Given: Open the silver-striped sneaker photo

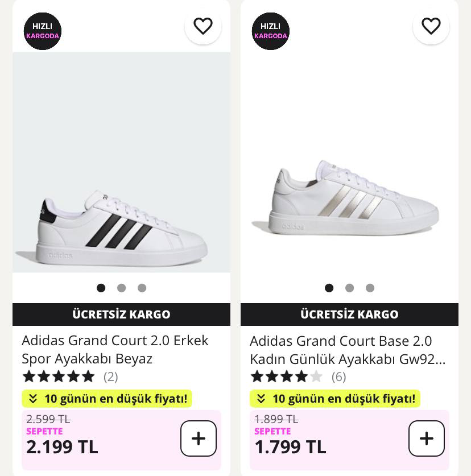Looking at the screenshot, I should [349, 171].
